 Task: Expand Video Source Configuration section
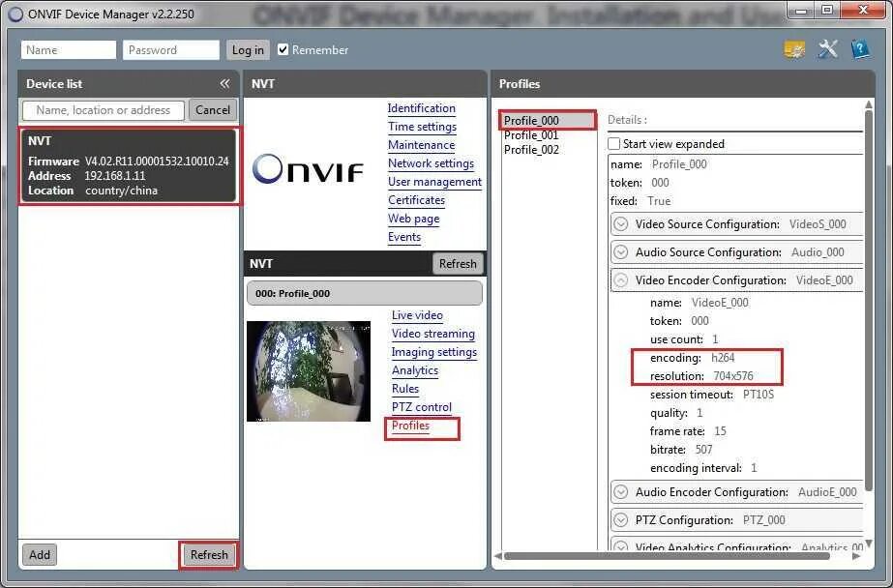(x=621, y=224)
